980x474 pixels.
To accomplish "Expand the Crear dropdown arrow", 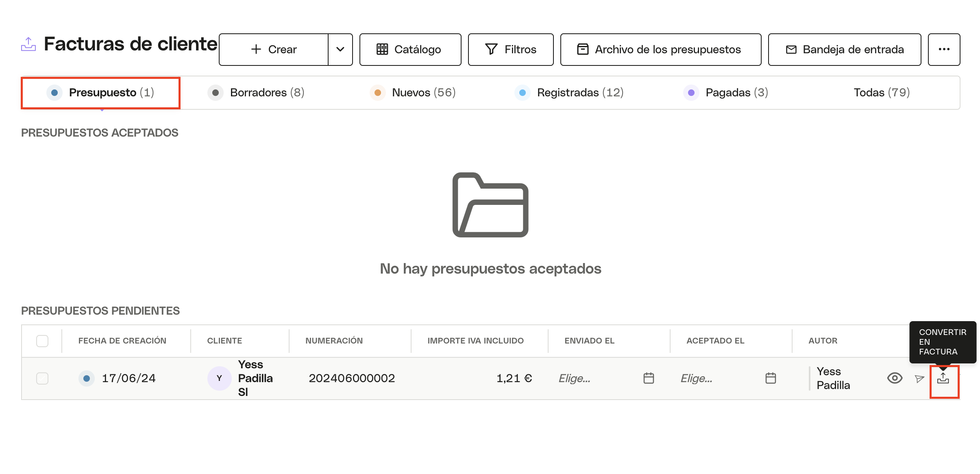I will click(340, 50).
